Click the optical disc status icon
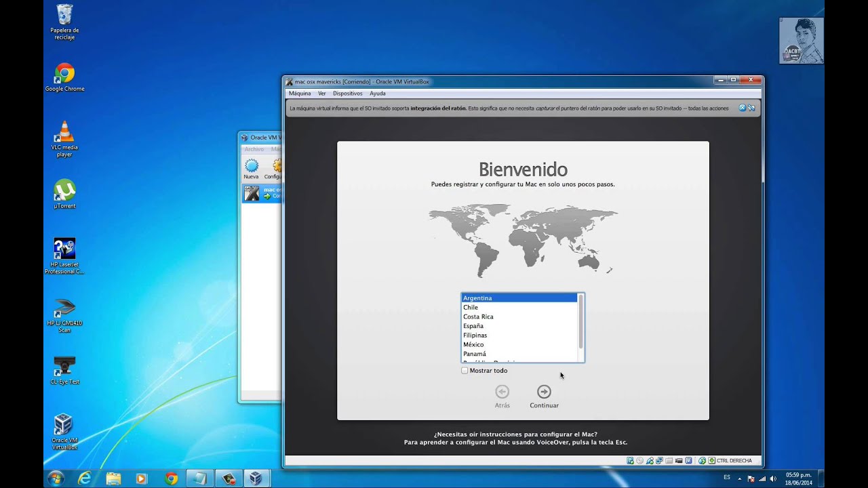Viewport: 868px width, 488px height. pyautogui.click(x=639, y=460)
